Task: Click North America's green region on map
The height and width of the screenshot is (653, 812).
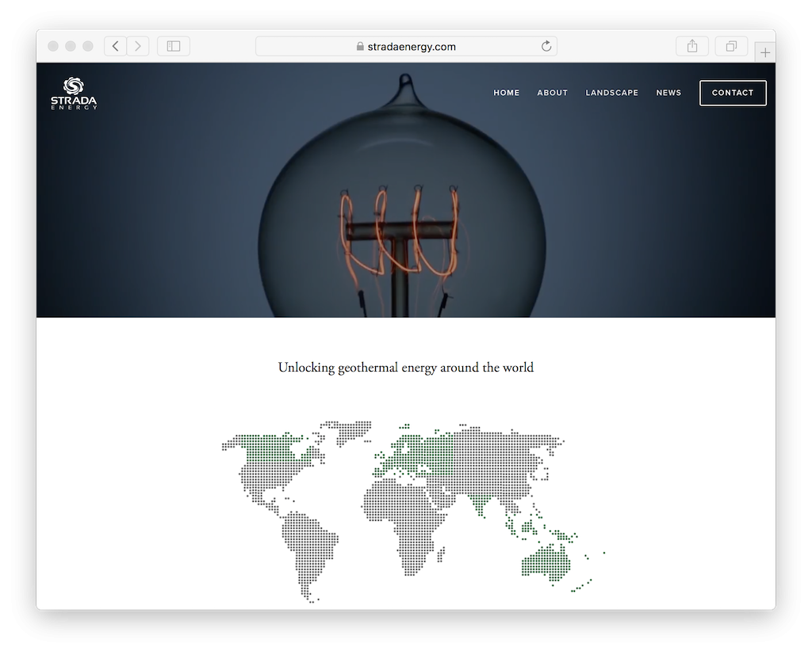Action: 274,453
